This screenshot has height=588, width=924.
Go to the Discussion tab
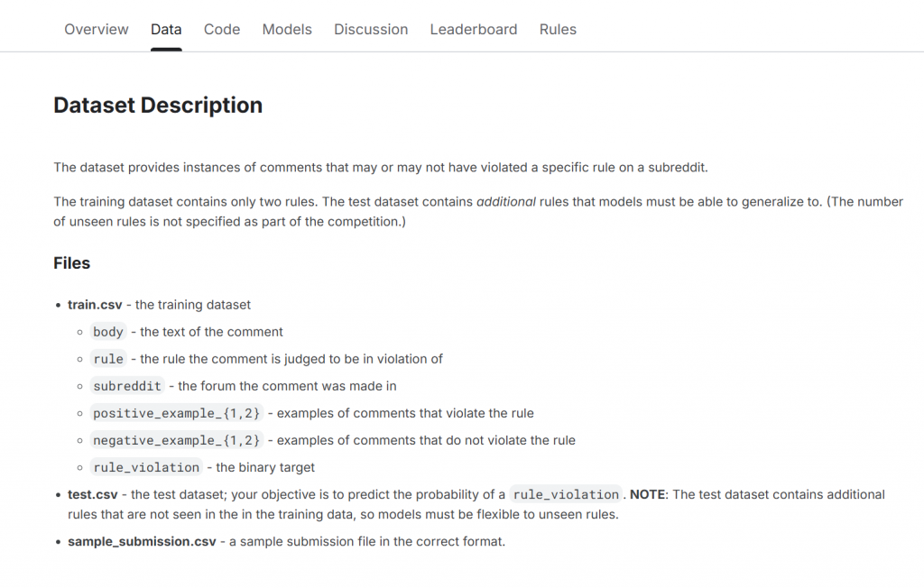tap(371, 30)
